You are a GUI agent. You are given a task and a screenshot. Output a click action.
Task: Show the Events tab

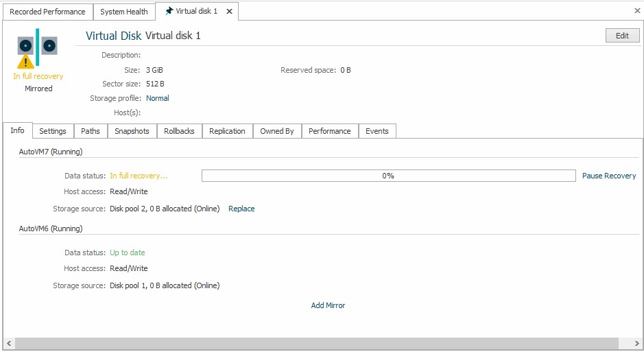(377, 131)
